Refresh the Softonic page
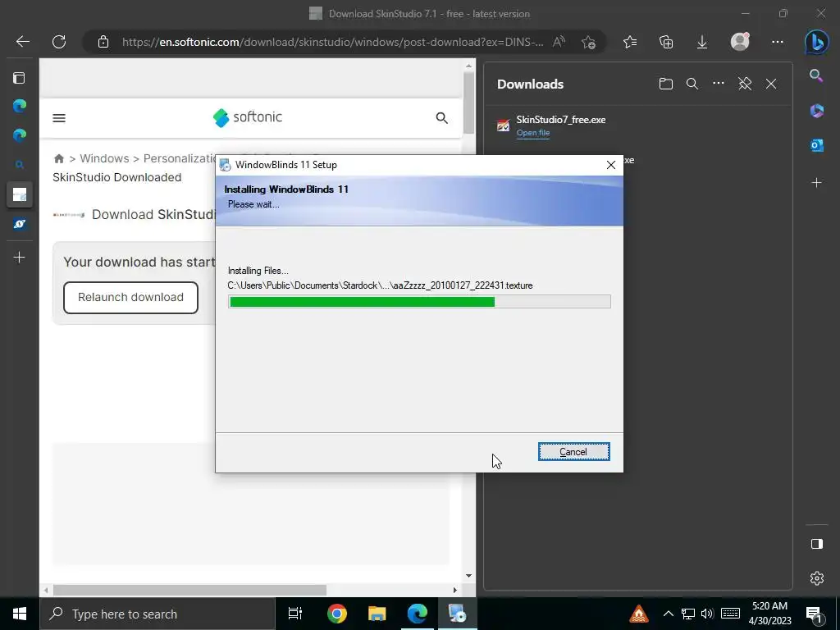The image size is (840, 630). click(59, 42)
